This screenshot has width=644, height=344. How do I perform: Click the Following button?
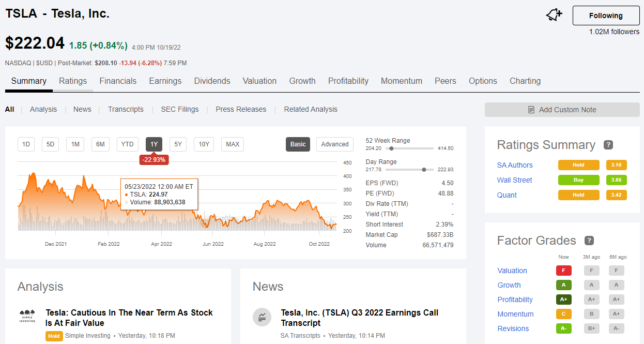[x=606, y=16]
